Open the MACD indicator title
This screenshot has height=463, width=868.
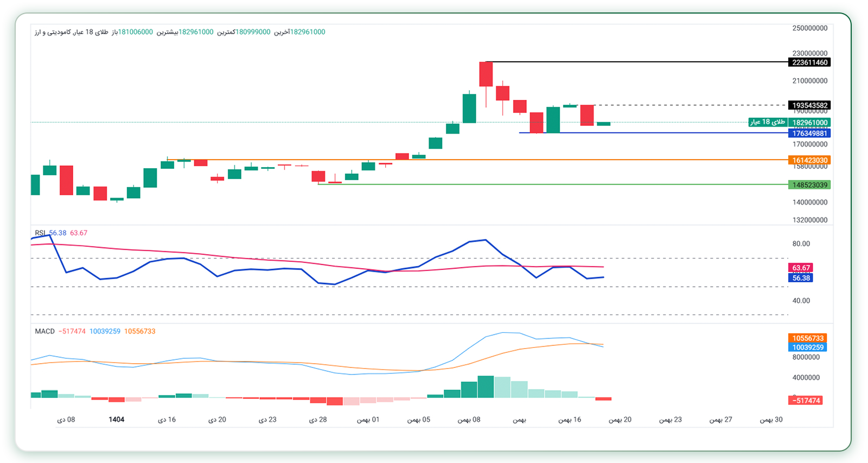click(44, 331)
